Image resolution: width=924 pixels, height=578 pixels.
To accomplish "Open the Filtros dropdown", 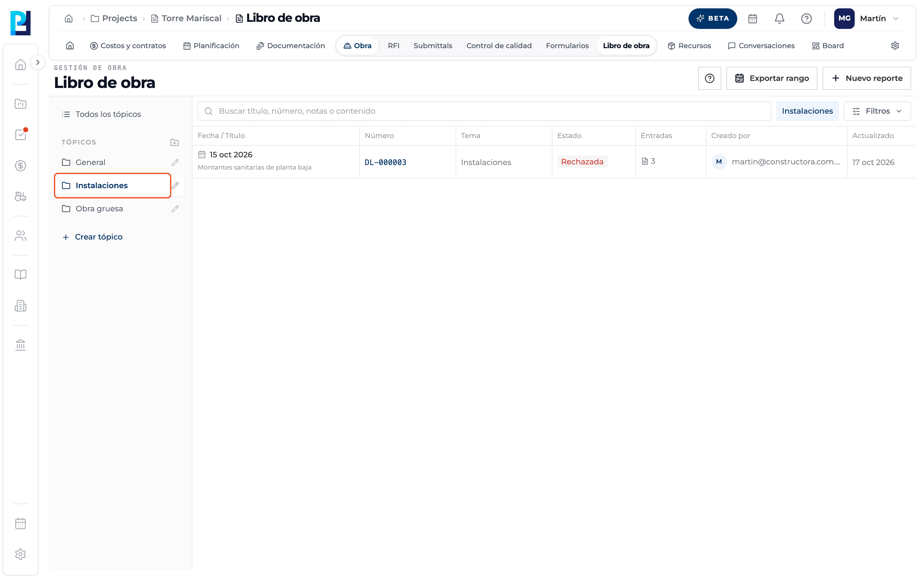I will point(877,111).
